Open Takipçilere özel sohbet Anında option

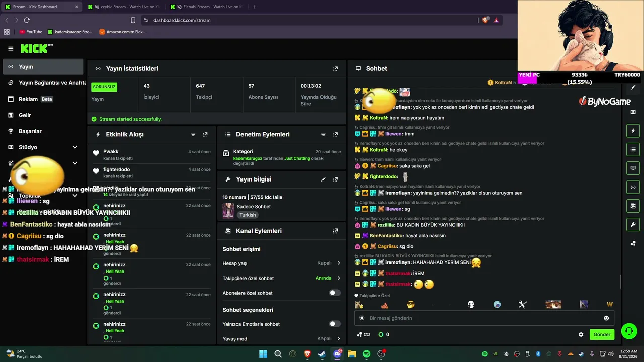coord(328,278)
